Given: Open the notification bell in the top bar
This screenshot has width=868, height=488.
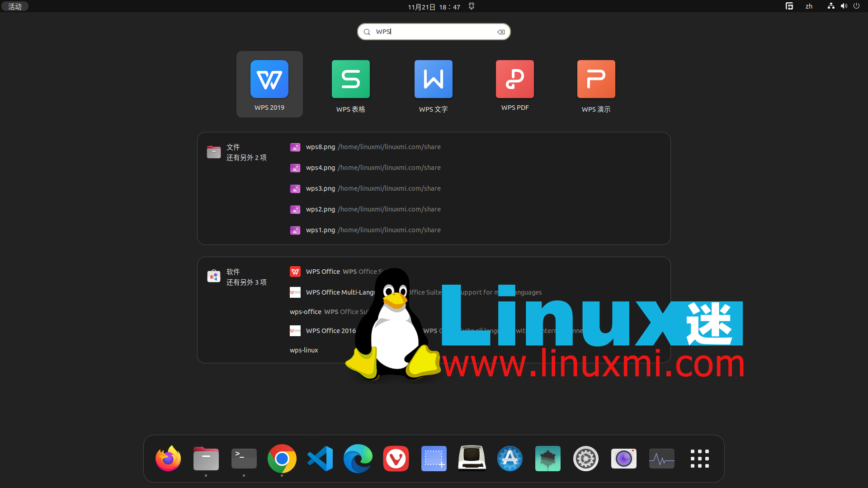Looking at the screenshot, I should pyautogui.click(x=472, y=6).
